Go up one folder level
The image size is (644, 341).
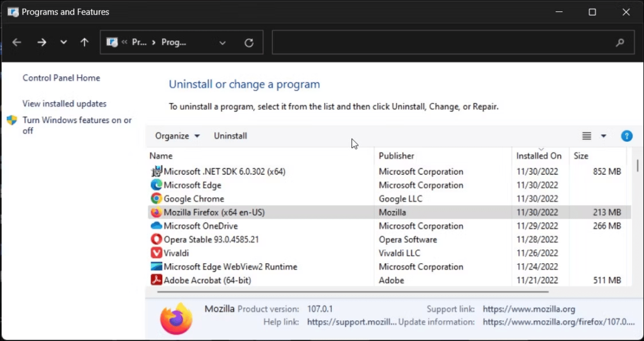point(85,42)
